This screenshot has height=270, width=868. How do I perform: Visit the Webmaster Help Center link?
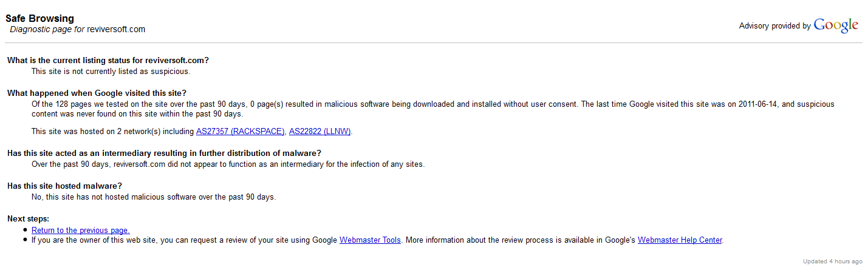(x=680, y=240)
